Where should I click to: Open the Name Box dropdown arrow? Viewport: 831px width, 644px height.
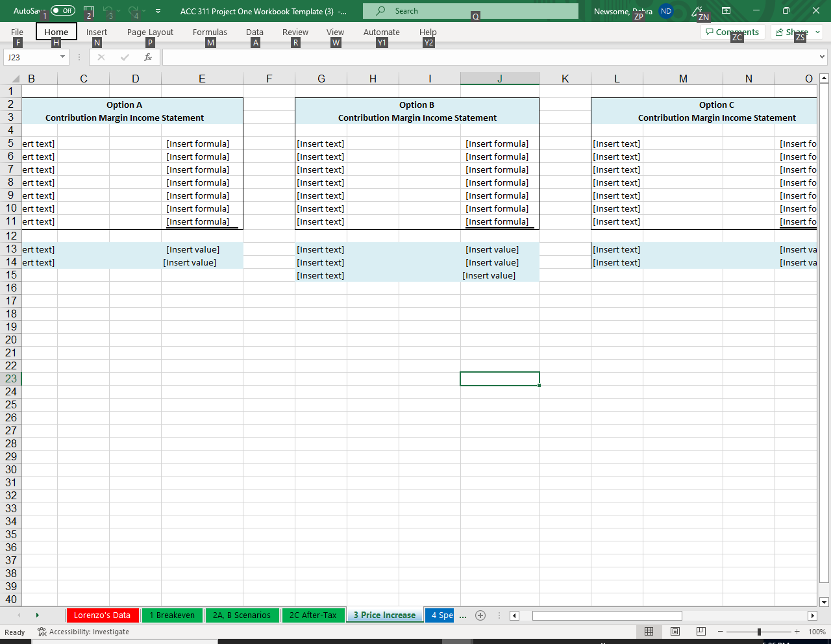pyautogui.click(x=62, y=57)
